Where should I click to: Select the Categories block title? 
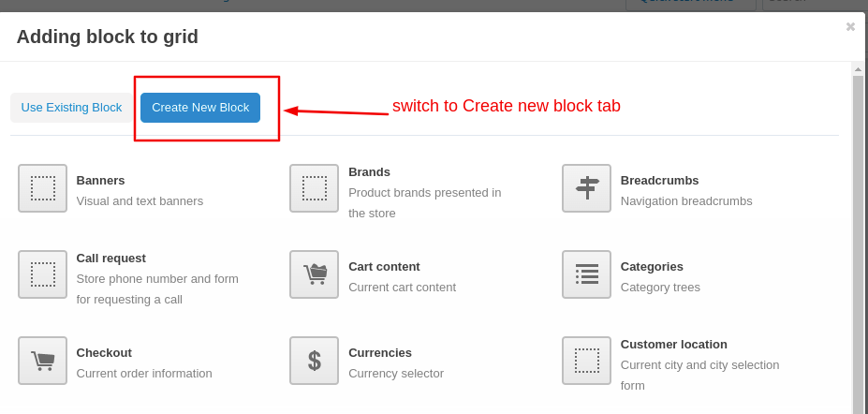coord(652,266)
